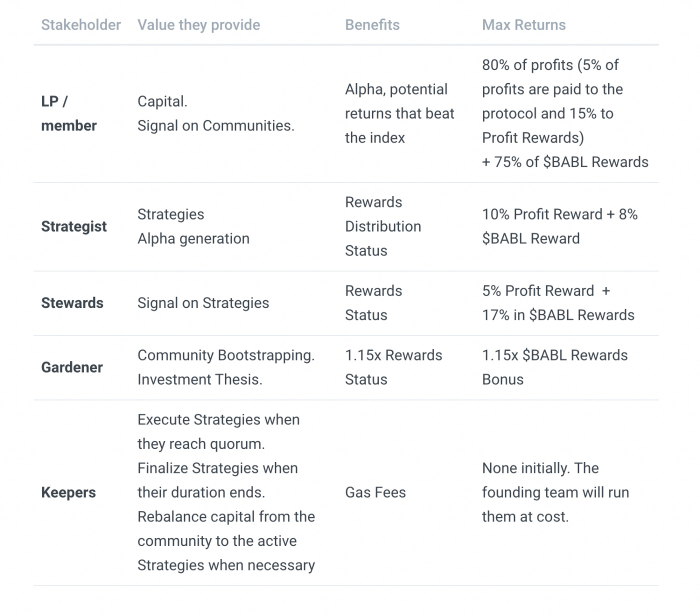Select the Benefits column header
The height and width of the screenshot is (615, 700).
tap(372, 25)
